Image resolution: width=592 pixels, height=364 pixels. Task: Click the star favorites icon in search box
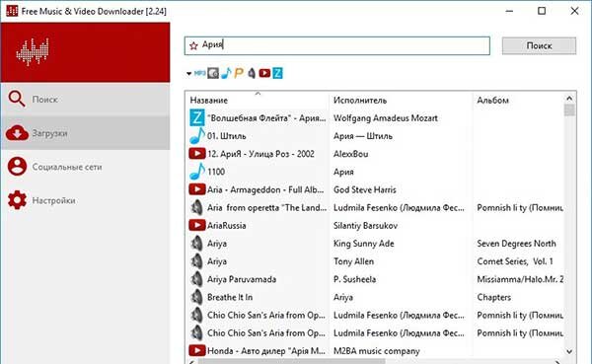pos(193,45)
